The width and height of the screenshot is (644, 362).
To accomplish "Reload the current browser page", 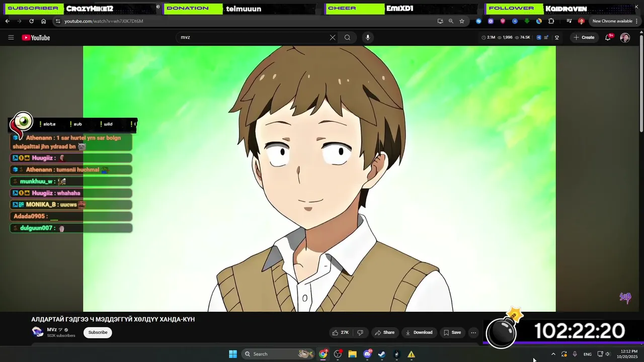I will [31, 21].
